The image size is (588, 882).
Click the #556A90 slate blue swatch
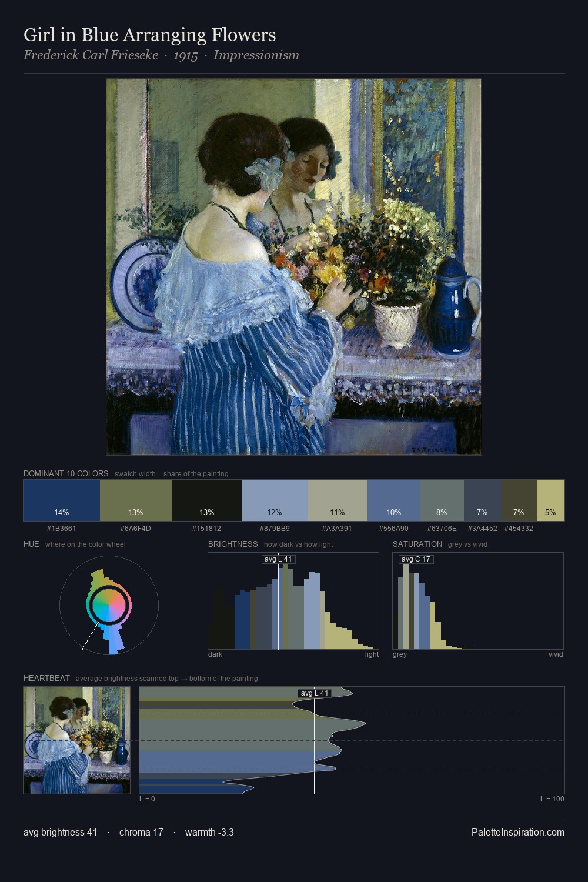(394, 500)
